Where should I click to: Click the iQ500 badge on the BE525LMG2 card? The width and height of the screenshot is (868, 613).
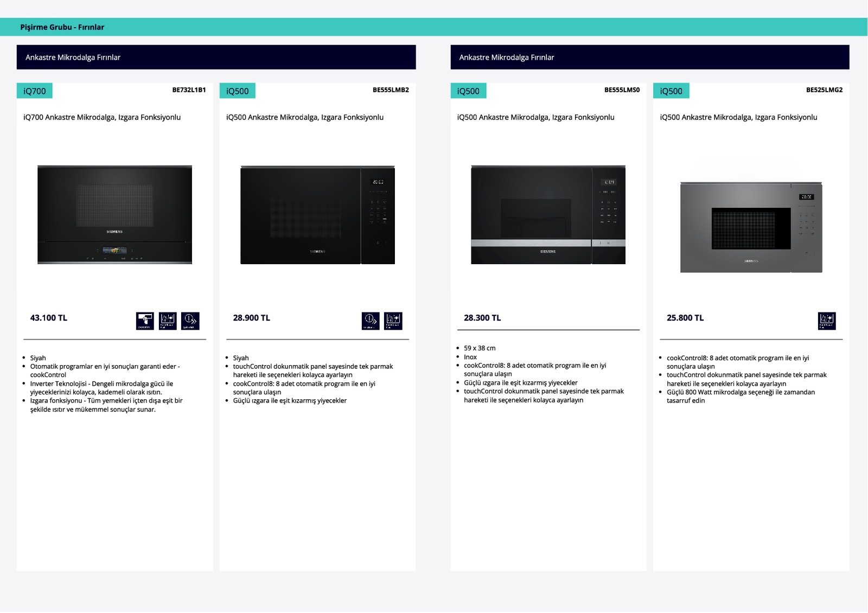[x=671, y=91]
